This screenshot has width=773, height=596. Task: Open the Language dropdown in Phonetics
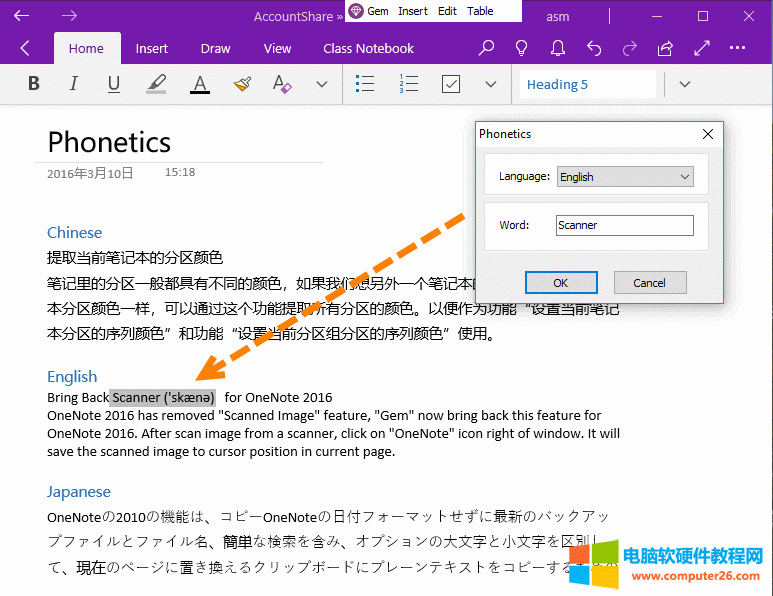(x=625, y=177)
